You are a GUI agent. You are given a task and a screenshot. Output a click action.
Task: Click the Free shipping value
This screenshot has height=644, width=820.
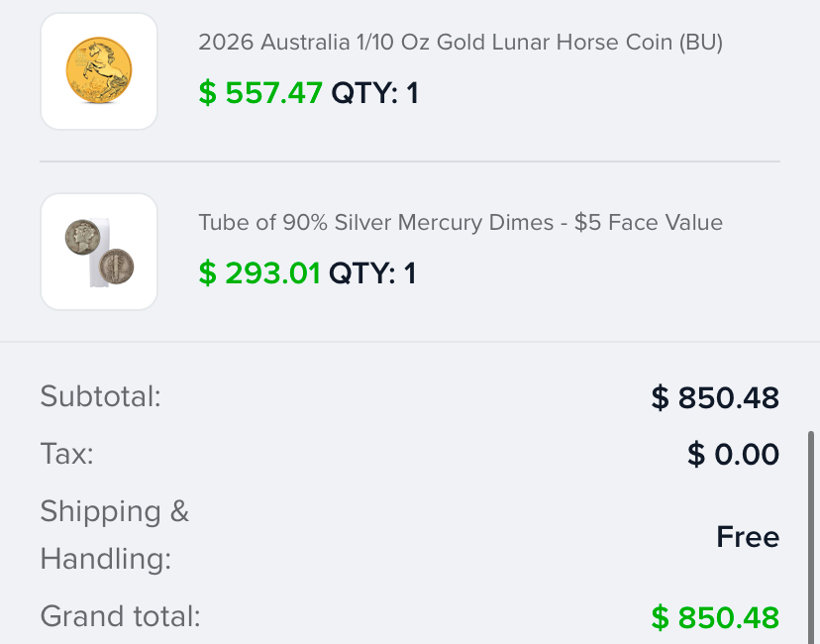pos(748,537)
